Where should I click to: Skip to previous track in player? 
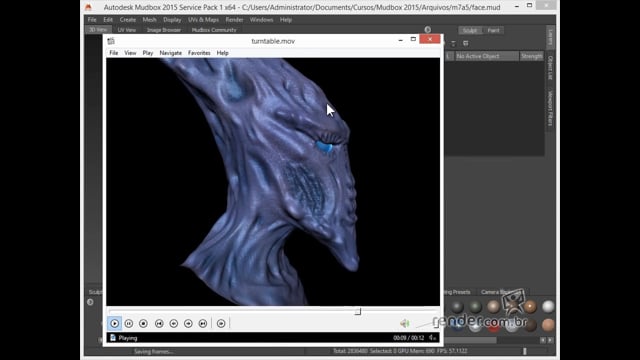tap(159, 323)
